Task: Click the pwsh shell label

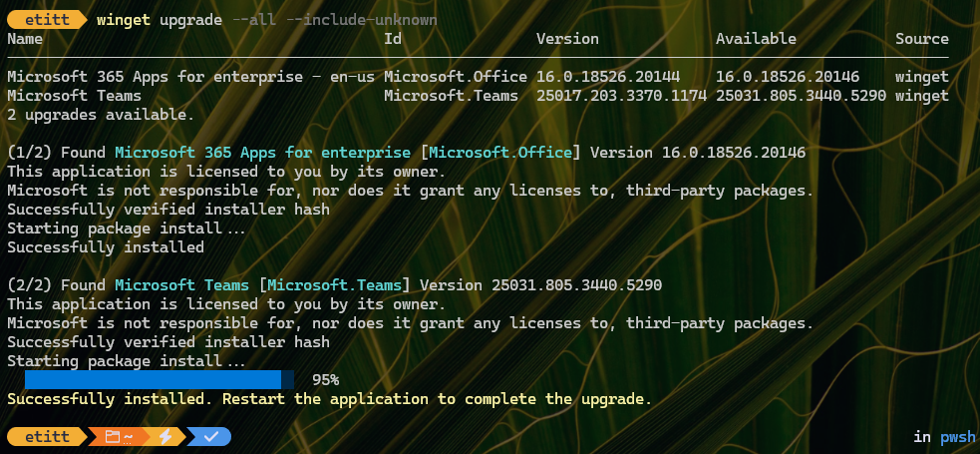Action: [x=957, y=436]
